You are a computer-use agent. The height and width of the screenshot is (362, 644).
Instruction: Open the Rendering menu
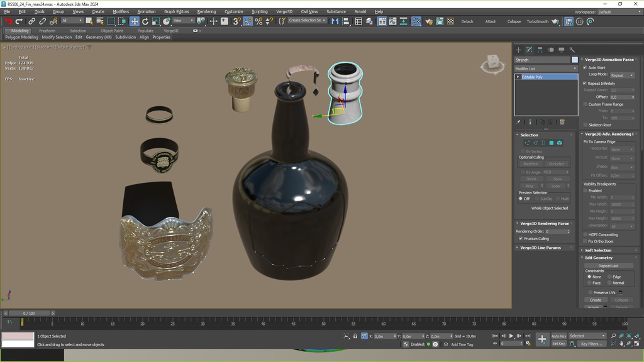click(x=206, y=11)
